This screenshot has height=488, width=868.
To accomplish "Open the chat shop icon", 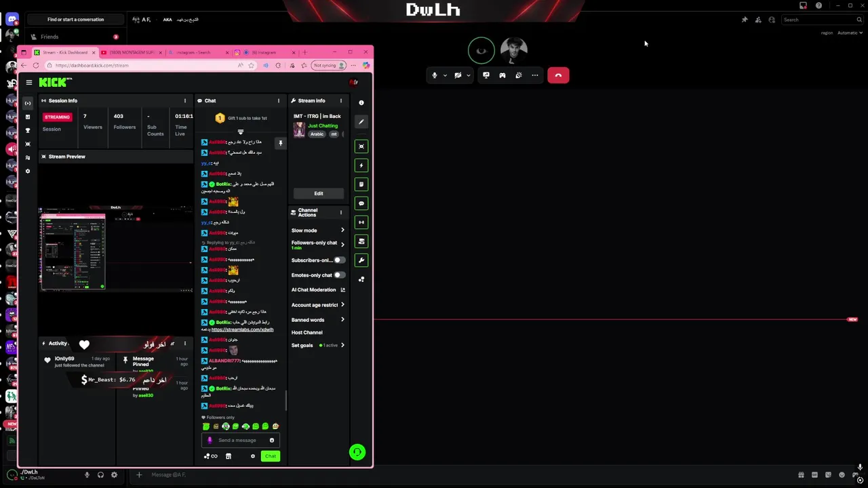I will click(229, 456).
